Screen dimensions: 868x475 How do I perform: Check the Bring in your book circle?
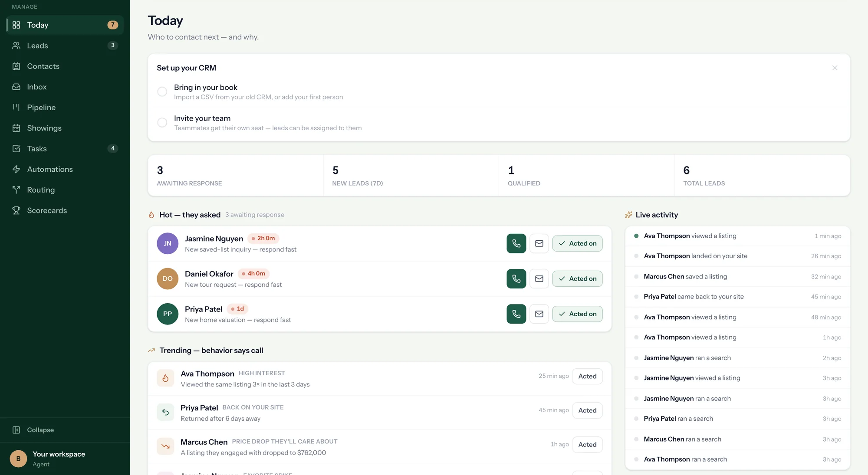tap(162, 92)
